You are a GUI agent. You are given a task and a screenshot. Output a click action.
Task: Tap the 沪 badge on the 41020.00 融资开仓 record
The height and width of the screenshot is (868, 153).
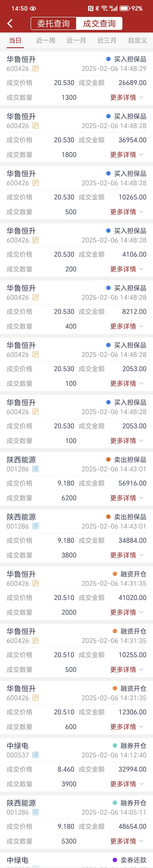click(x=35, y=583)
